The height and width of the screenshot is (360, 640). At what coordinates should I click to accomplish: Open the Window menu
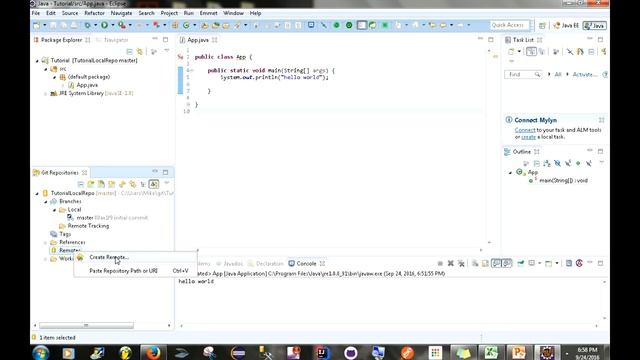coord(233,13)
